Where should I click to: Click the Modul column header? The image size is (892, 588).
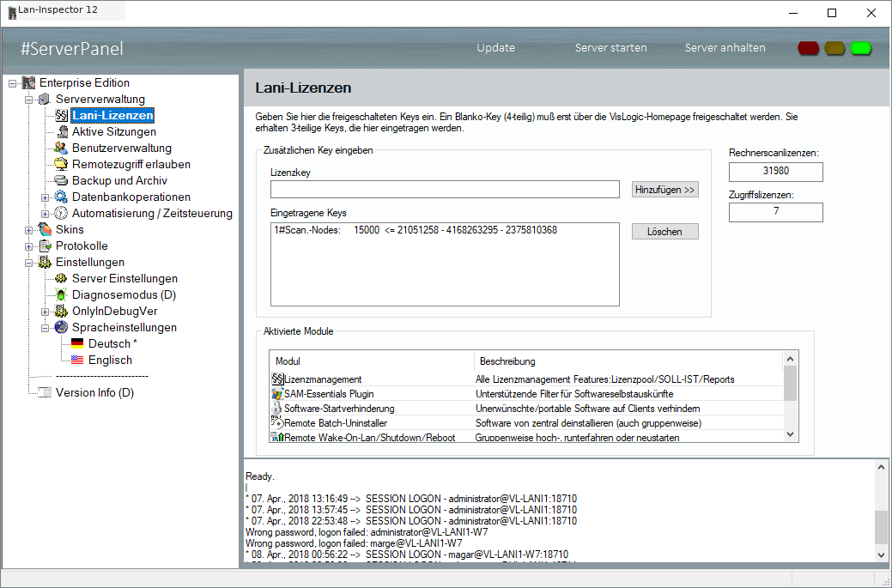[x=372, y=361]
